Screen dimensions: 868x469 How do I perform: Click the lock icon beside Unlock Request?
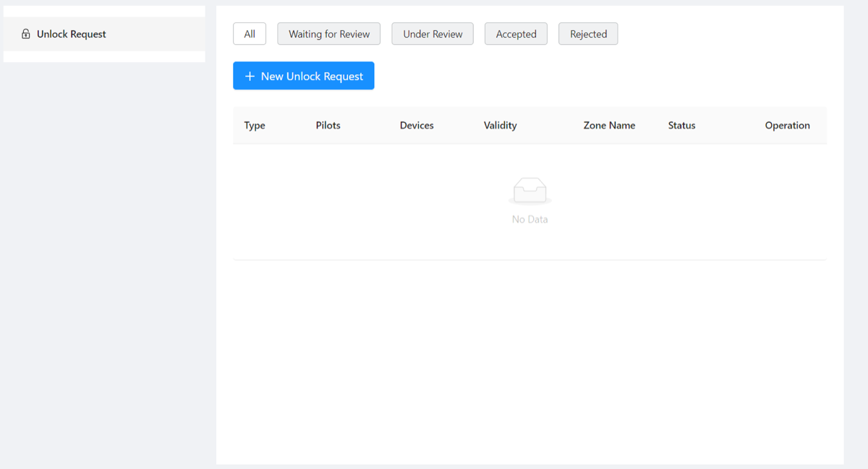point(26,33)
